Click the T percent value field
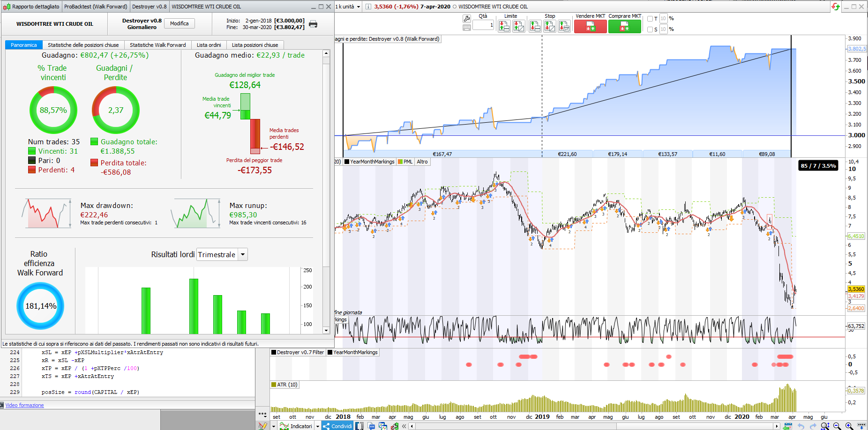The width and height of the screenshot is (868, 430). pos(663,19)
